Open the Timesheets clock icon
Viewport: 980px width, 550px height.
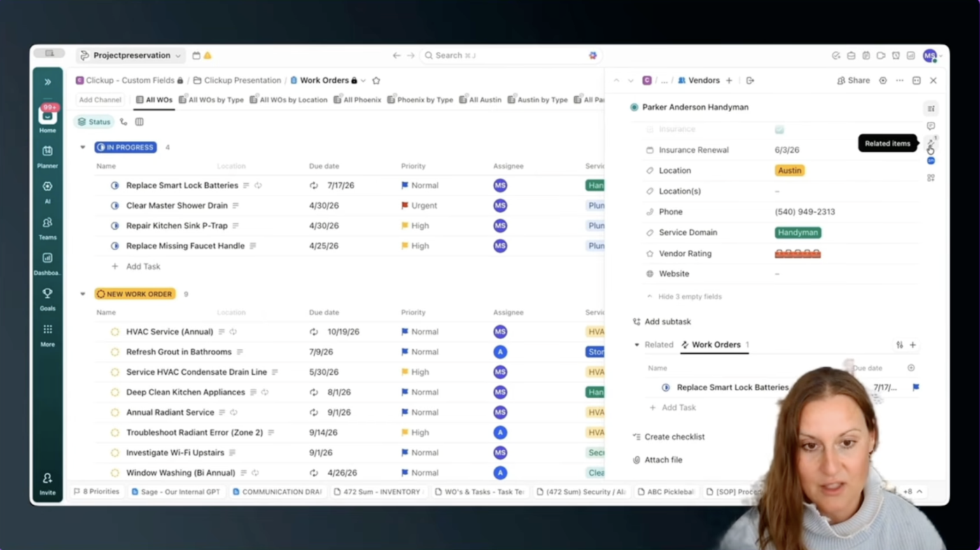[896, 55]
